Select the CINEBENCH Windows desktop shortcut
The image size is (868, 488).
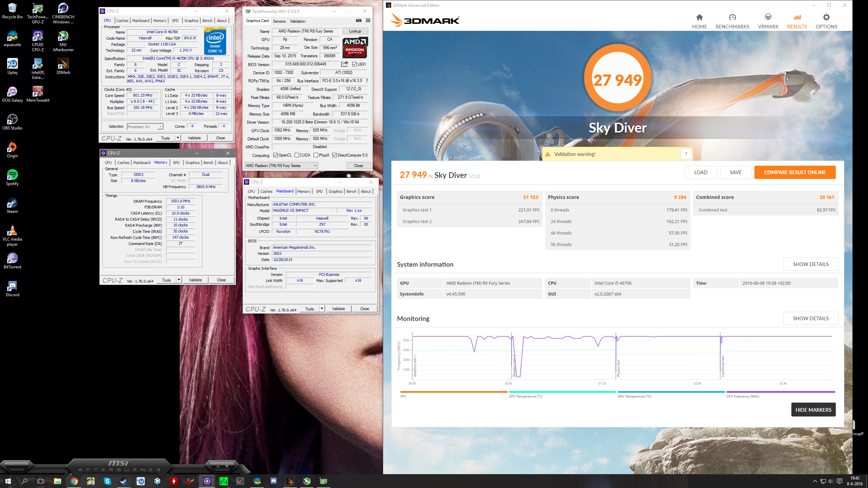point(63,14)
